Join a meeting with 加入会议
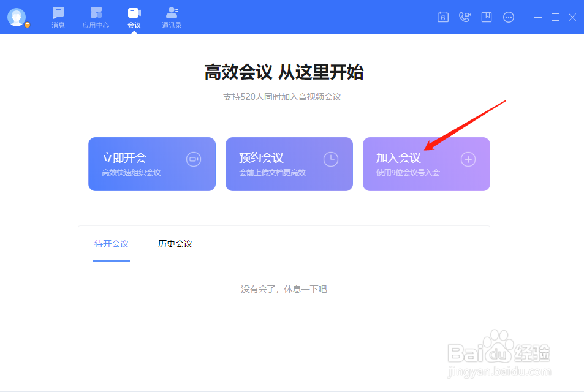Screen dimensions: 584x392 pyautogui.click(x=427, y=164)
